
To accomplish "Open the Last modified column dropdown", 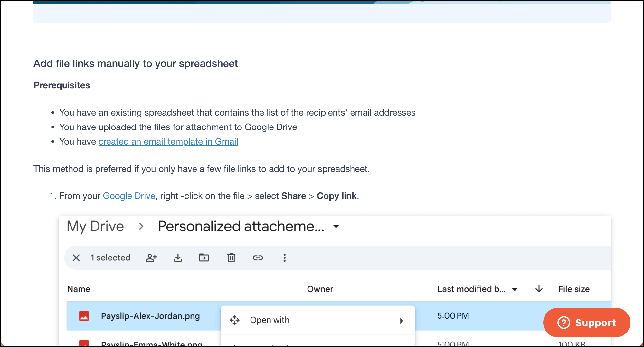I will (515, 289).
